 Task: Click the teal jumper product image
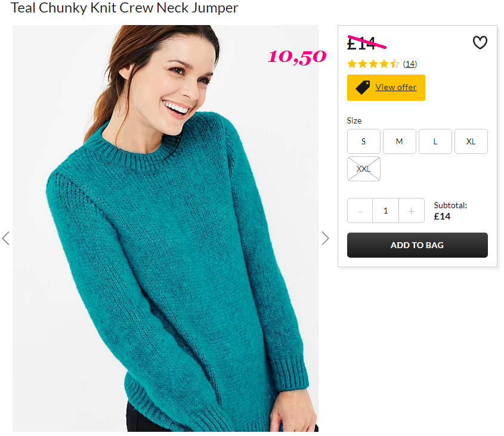(165, 228)
